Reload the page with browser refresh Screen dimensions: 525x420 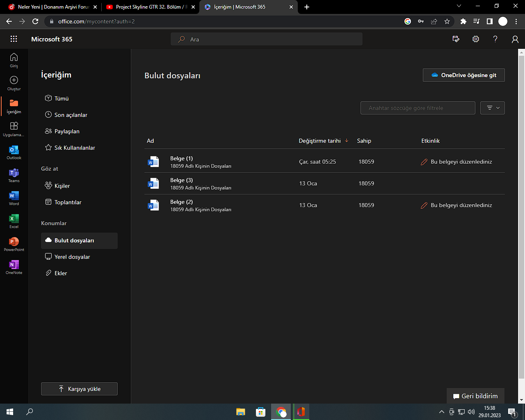[x=35, y=21]
